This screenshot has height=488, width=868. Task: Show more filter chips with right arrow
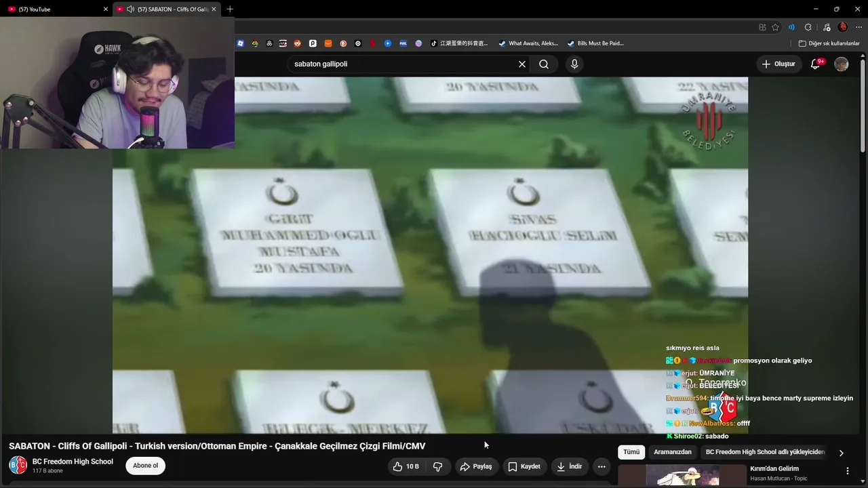[x=842, y=453]
